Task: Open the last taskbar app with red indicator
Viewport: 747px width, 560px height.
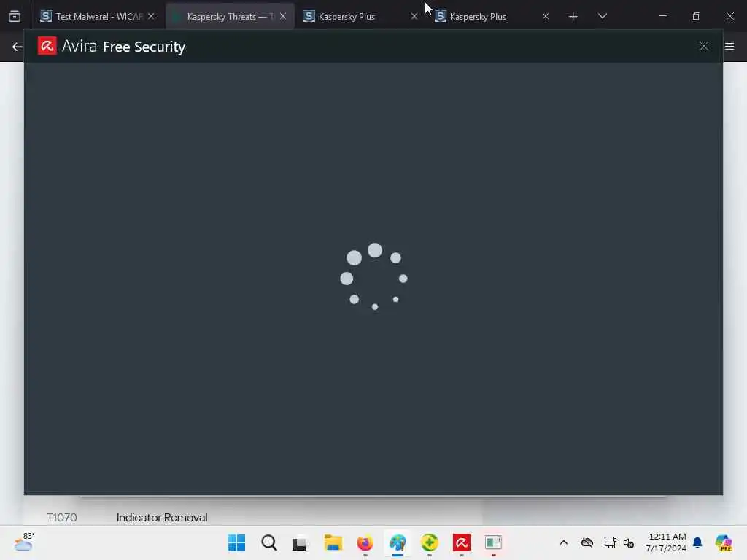Action: tap(494, 542)
